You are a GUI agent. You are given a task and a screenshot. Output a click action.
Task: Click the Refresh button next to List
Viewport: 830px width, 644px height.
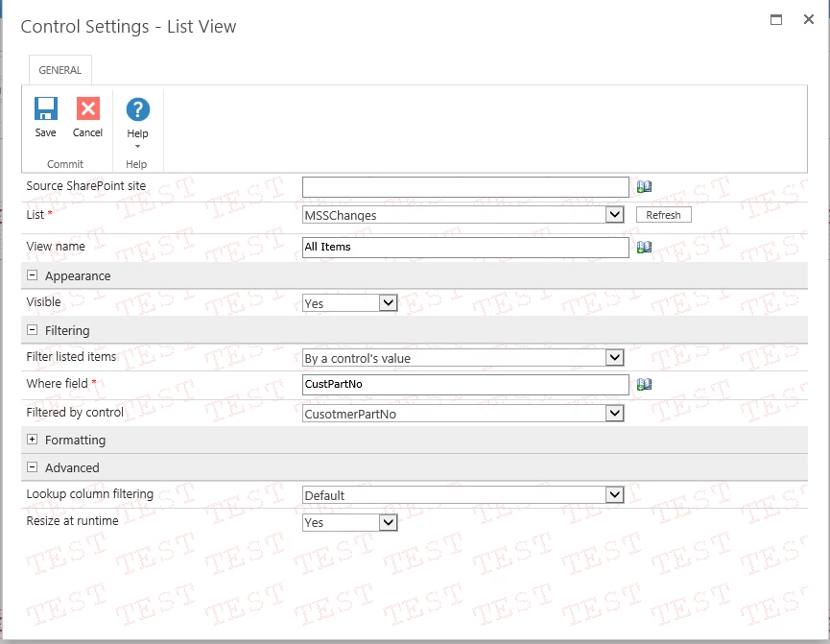point(663,215)
